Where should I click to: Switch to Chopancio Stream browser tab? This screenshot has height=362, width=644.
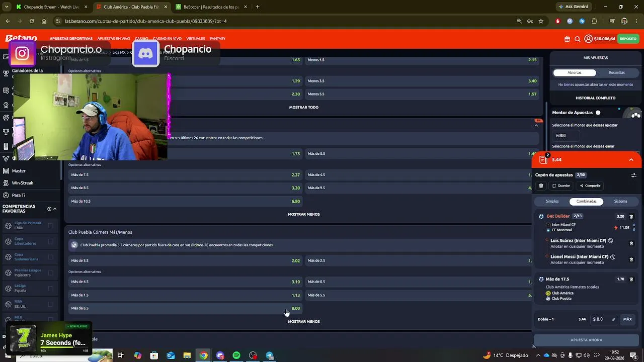[52, 7]
